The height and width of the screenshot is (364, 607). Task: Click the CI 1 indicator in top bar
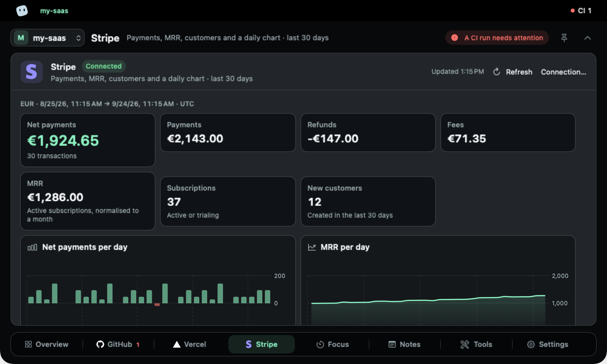coord(581,11)
